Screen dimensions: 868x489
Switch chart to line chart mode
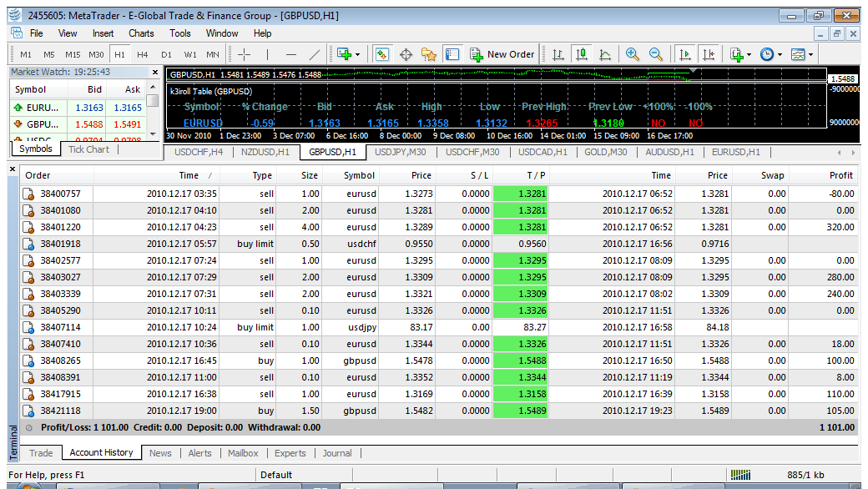pyautogui.click(x=604, y=54)
